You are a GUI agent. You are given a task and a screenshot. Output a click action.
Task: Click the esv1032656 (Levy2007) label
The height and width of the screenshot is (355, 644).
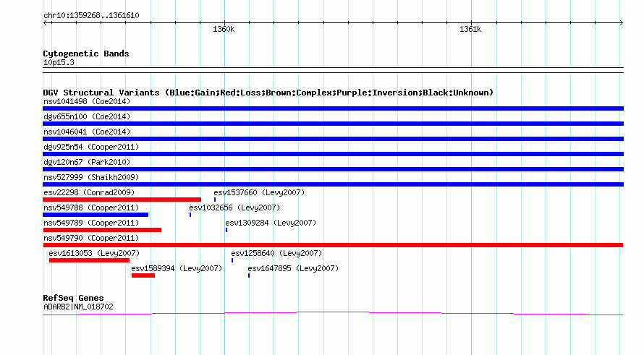234,208
